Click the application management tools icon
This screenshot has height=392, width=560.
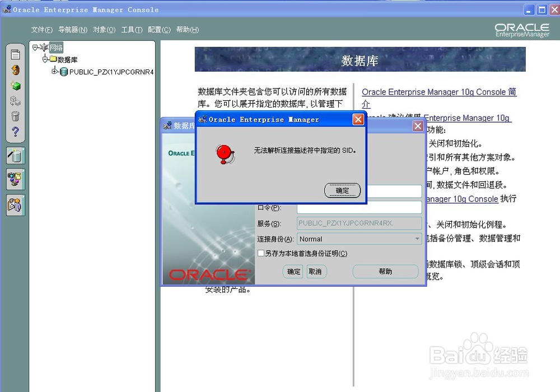click(x=15, y=179)
